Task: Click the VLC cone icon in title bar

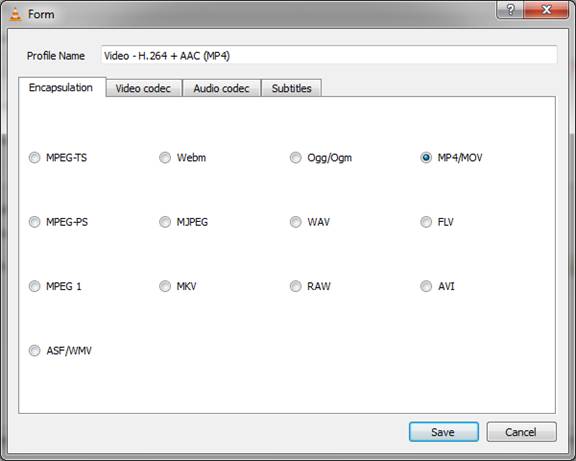Action: pyautogui.click(x=15, y=14)
